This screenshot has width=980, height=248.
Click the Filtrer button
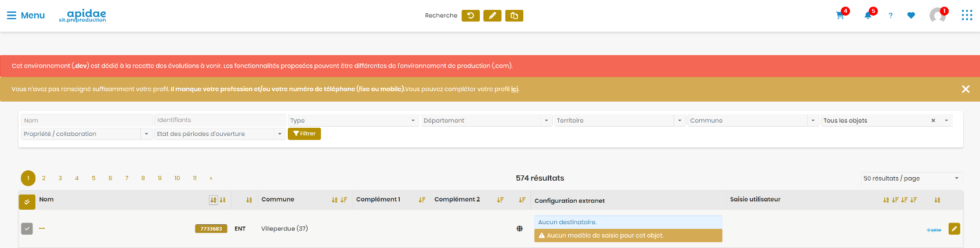pyautogui.click(x=304, y=134)
